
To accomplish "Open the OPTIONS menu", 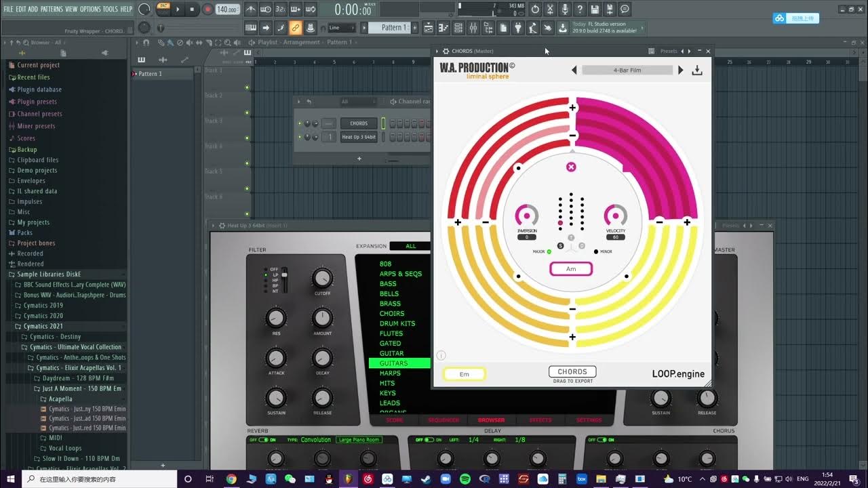I will pos(90,9).
